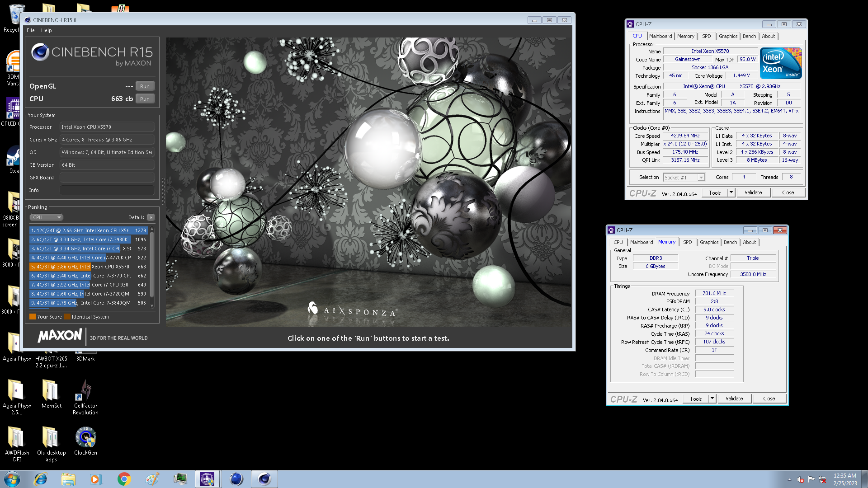
Task: Open Old desktop apps folder
Action: pyautogui.click(x=51, y=445)
